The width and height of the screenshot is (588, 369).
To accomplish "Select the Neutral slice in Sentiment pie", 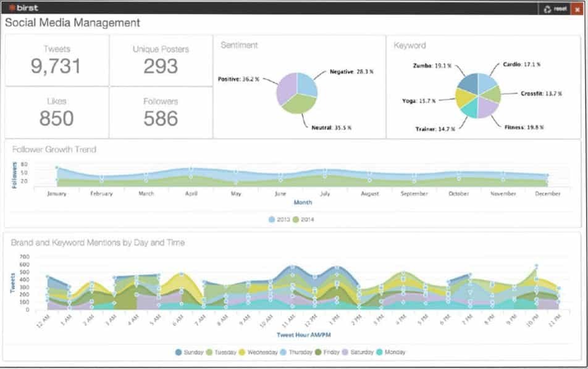I will (299, 104).
